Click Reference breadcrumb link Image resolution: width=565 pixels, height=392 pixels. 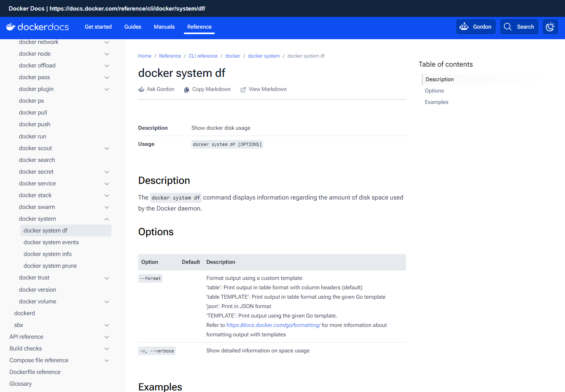(x=170, y=56)
